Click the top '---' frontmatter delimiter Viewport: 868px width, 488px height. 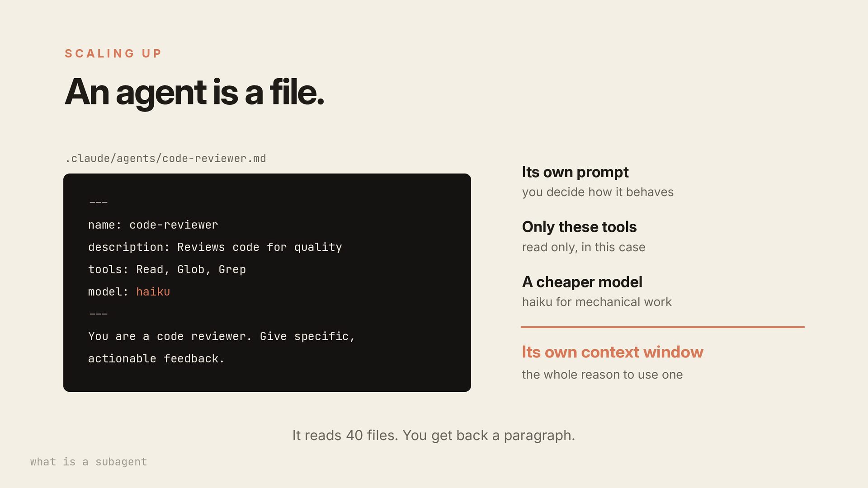98,202
